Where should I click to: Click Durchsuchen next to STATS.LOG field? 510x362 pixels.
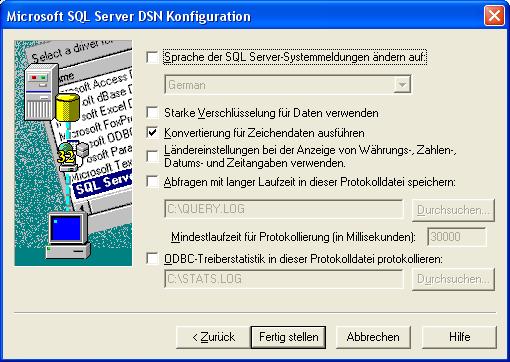click(453, 279)
